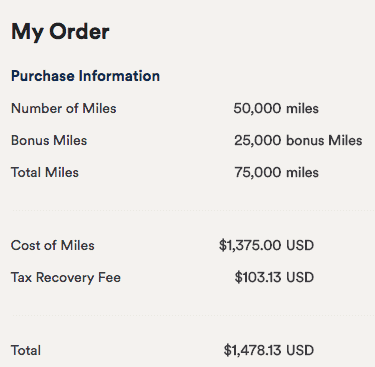375x367 pixels.
Task: Select the 25,000 bonus Miles value
Action: [x=298, y=140]
